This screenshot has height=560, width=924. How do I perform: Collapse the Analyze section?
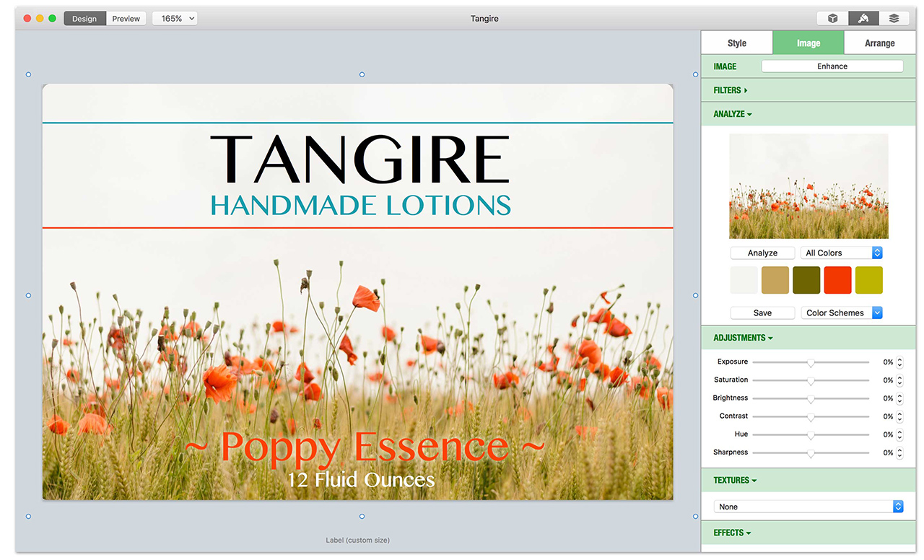pyautogui.click(x=733, y=114)
